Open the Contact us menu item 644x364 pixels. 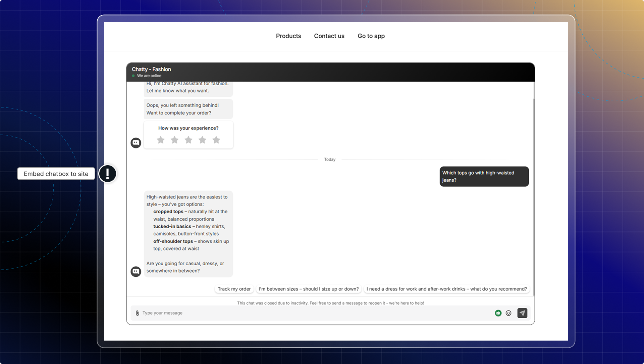coord(329,36)
